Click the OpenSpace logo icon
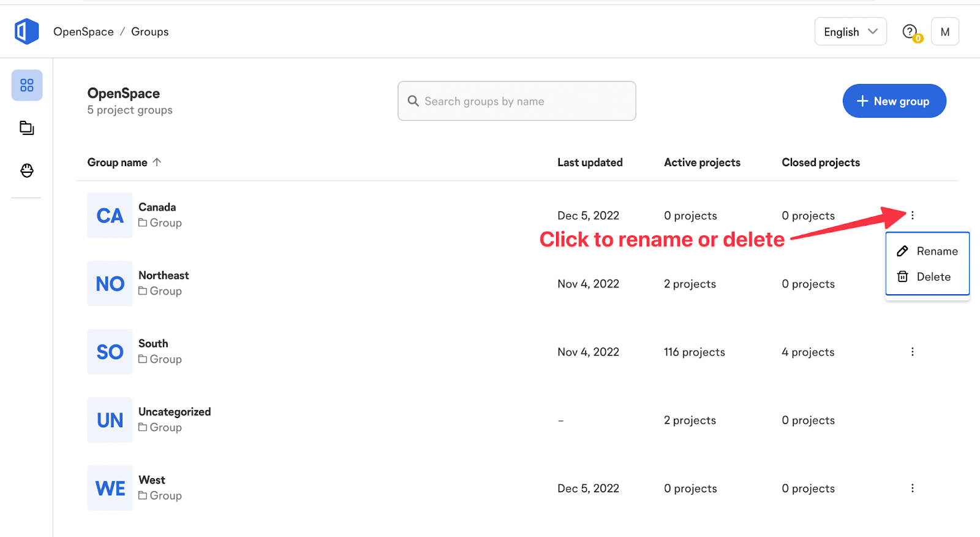The height and width of the screenshot is (537, 980). pos(27,31)
